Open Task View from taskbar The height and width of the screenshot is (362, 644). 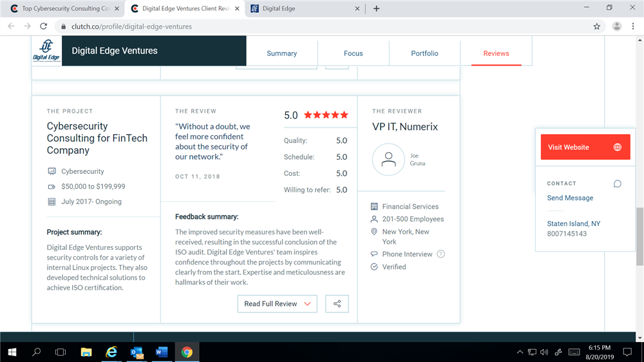coord(61,352)
